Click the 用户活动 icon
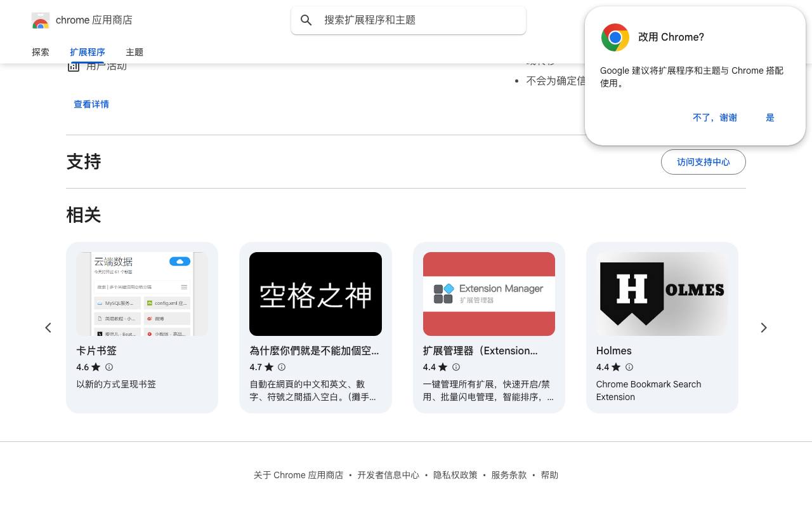 [74, 66]
